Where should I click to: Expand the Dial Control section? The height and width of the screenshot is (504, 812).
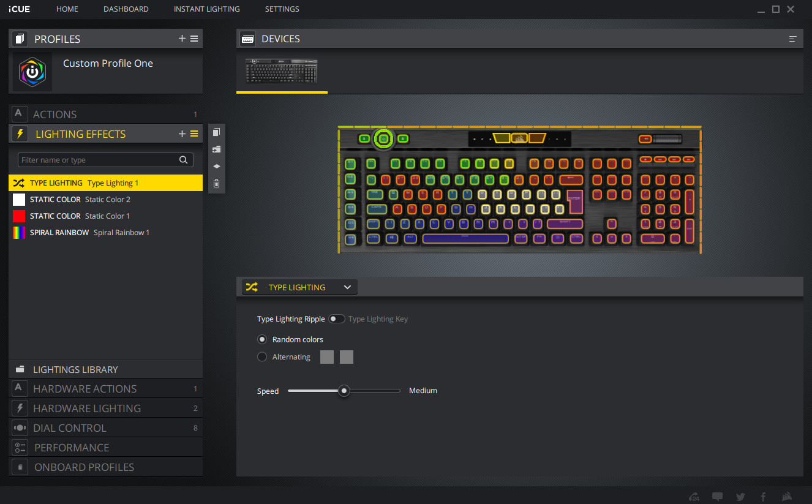pos(105,428)
